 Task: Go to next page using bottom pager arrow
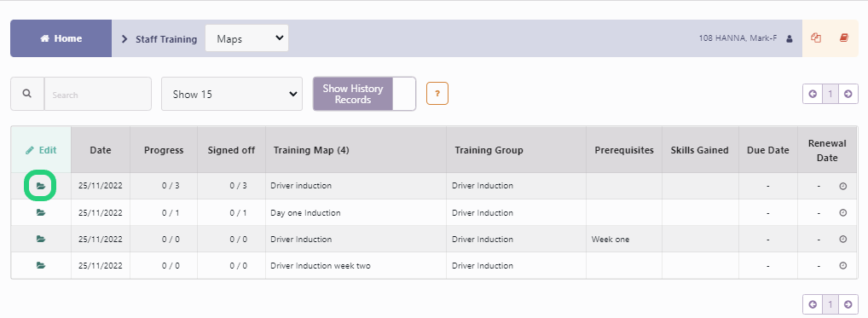coord(848,304)
